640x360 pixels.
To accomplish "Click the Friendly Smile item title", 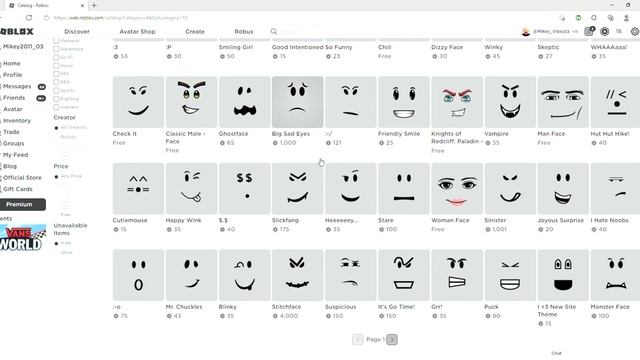I will pos(399,134).
